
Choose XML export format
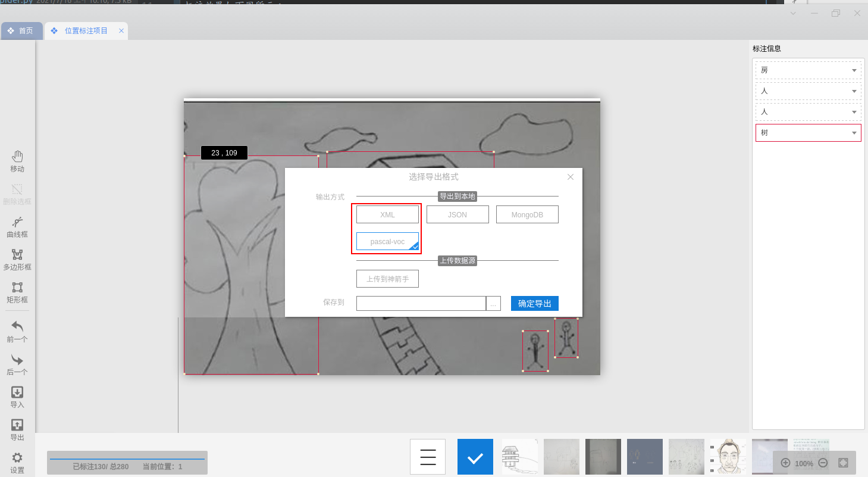pos(387,214)
